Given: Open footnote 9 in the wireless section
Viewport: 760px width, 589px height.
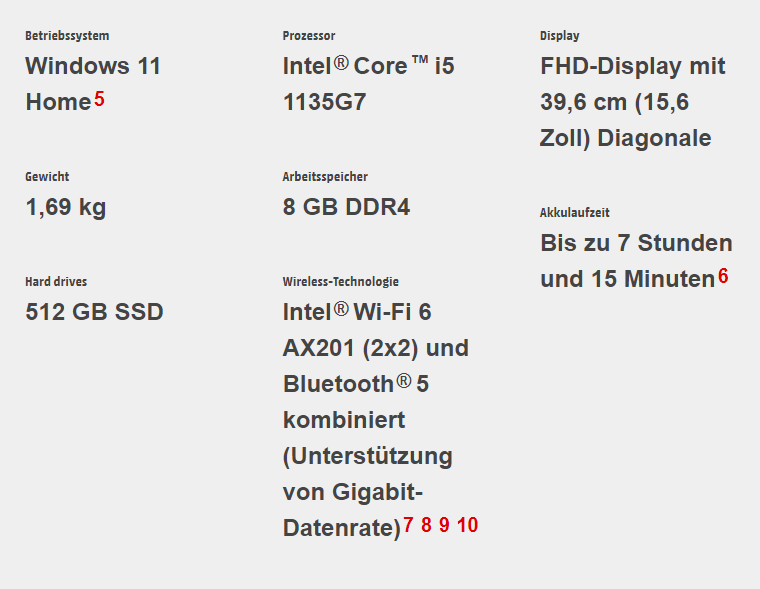Looking at the screenshot, I should [x=444, y=525].
